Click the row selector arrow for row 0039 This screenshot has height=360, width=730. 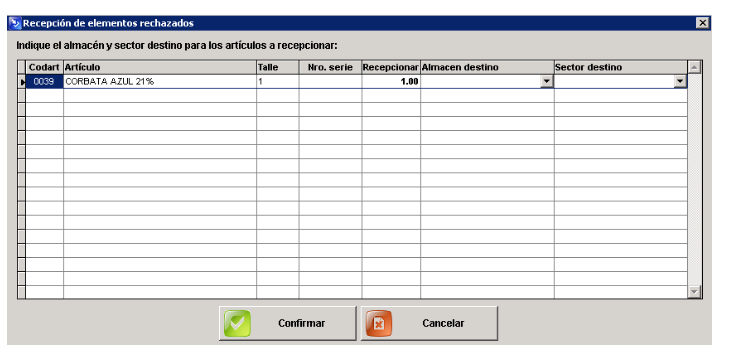click(21, 82)
